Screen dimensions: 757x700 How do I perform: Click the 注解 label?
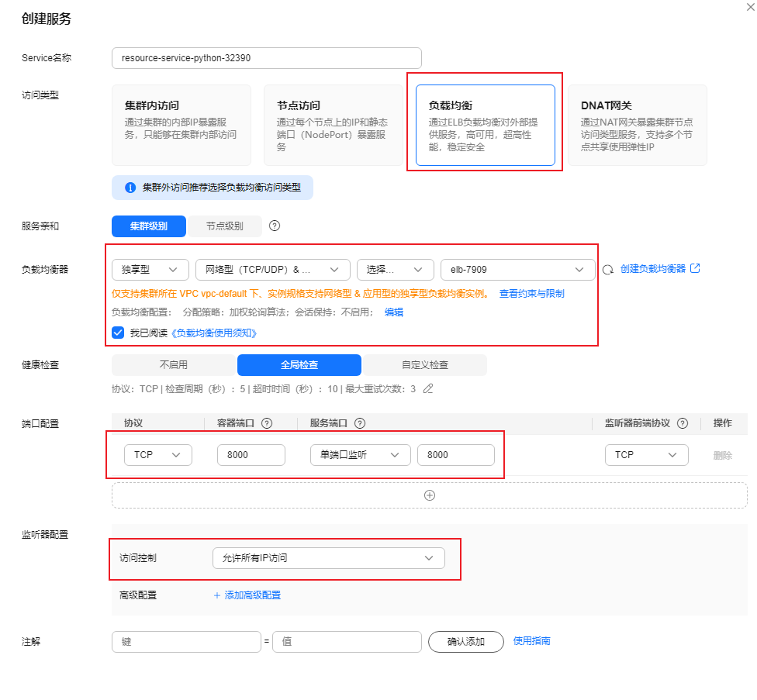(31, 642)
